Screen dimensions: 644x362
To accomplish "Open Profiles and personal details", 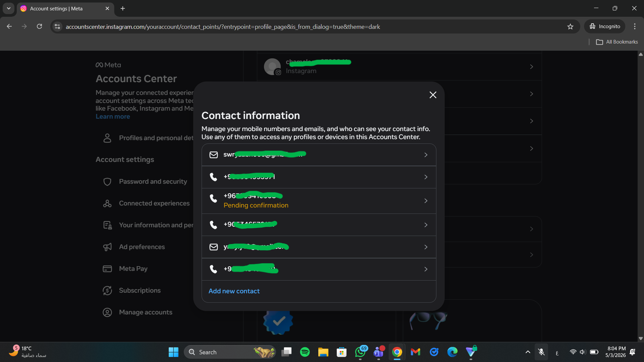I will [148, 138].
